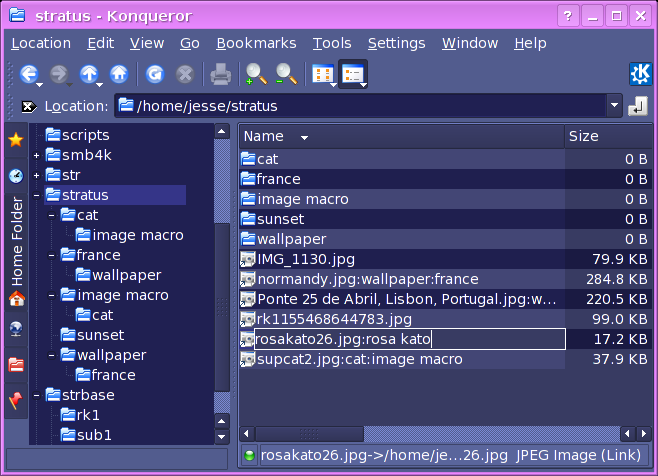Viewport: 658px width, 476px height.
Task: Expand the str tree folder
Action: click(x=37, y=175)
